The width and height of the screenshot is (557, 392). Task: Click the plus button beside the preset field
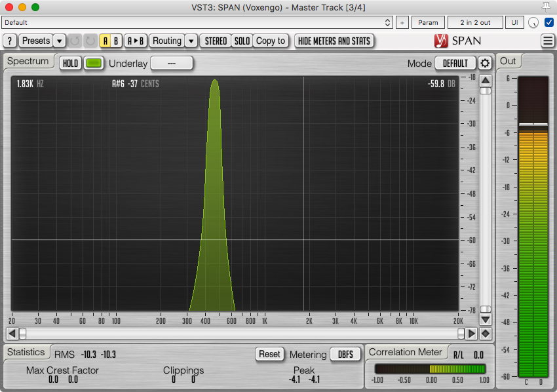coord(402,22)
